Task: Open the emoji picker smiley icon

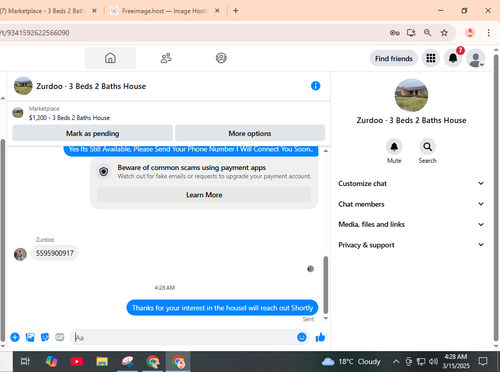Action: coord(302,337)
